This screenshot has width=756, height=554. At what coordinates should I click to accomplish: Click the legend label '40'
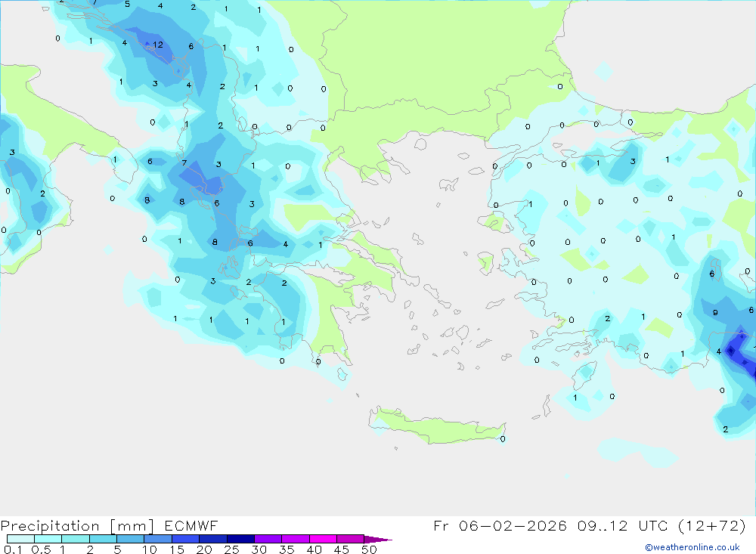[x=314, y=549]
